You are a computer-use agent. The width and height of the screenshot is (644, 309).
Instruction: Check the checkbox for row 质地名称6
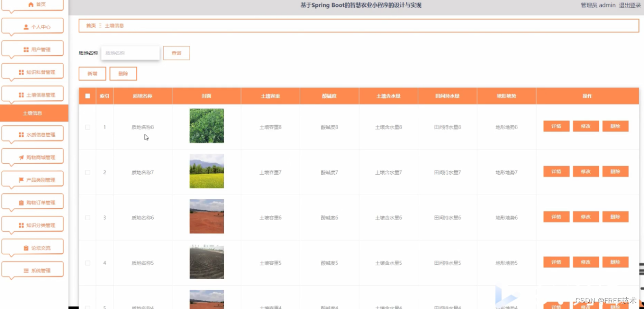(x=87, y=218)
